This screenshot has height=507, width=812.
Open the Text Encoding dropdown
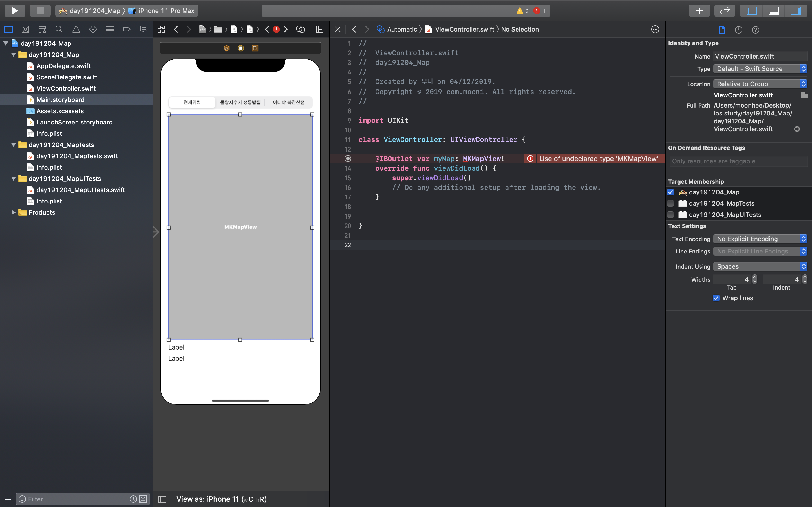760,239
